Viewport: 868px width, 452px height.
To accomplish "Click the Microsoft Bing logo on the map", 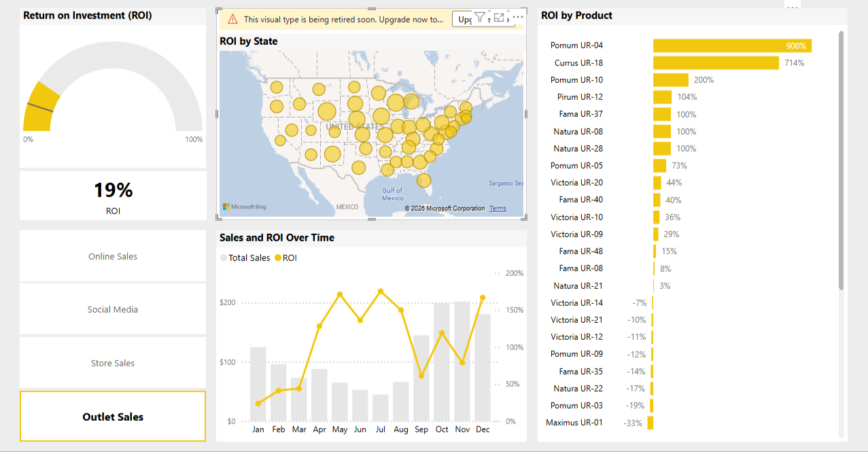I will [x=244, y=207].
